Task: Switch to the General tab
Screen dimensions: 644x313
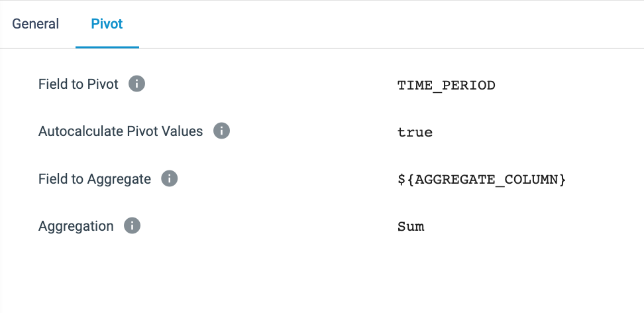Action: tap(36, 24)
